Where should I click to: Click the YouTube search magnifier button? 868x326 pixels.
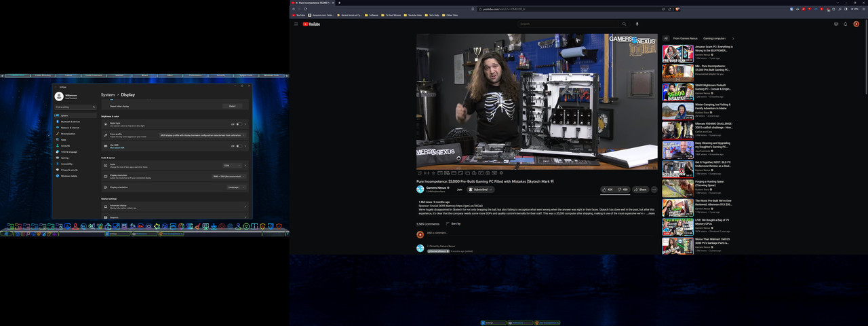coord(625,24)
